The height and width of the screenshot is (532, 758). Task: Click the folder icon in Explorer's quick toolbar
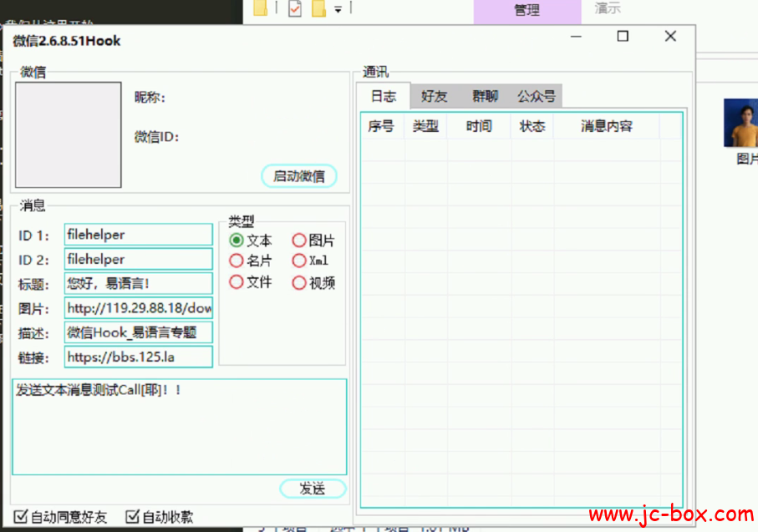click(261, 8)
